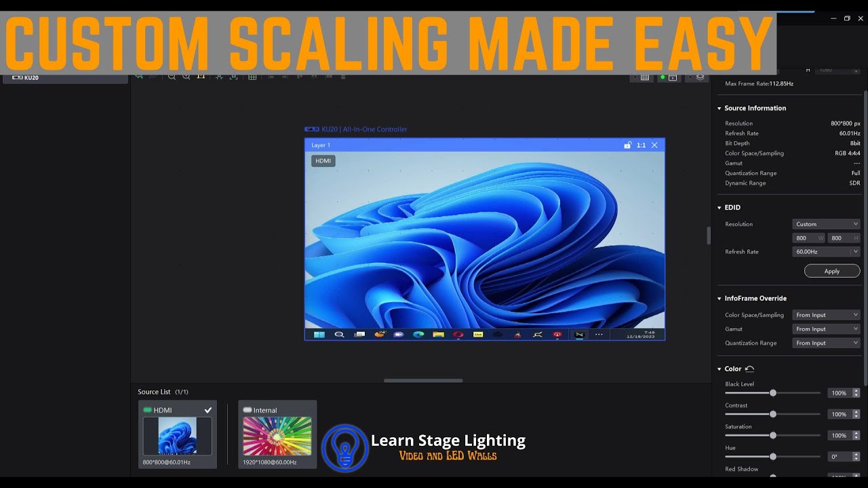Click the Black Level 100% value field

pos(840,393)
